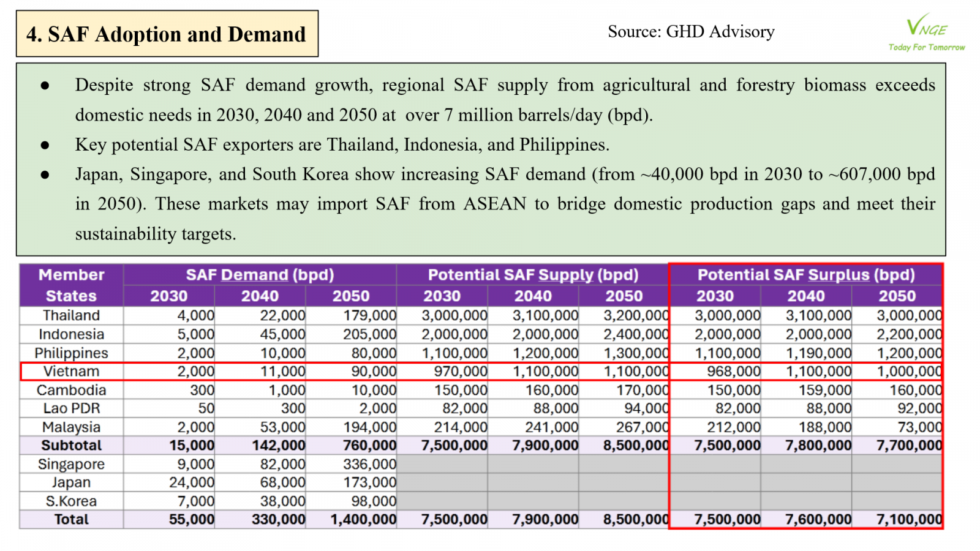Click the bullet about key potential SAF exporters
This screenshot has width=980, height=551.
342,144
